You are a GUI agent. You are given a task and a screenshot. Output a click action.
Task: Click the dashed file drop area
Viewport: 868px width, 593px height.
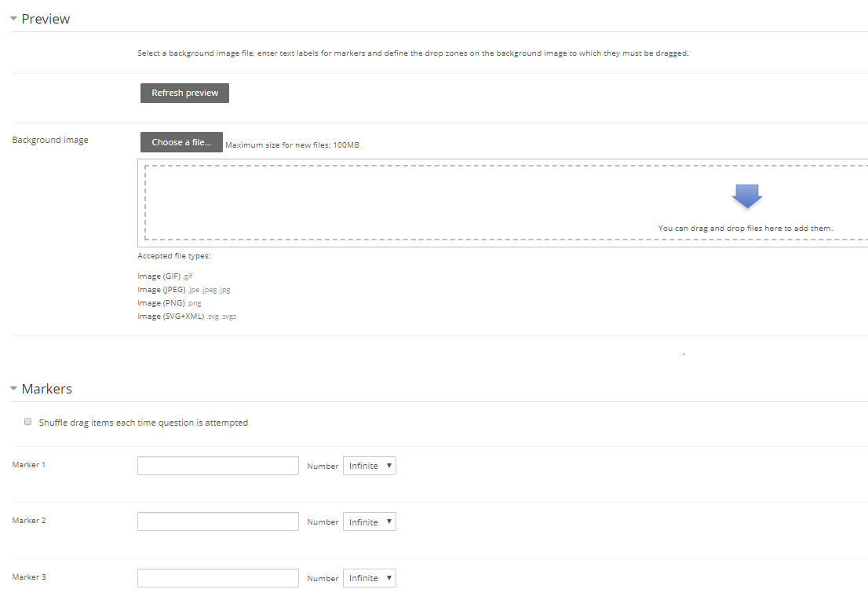coord(506,203)
